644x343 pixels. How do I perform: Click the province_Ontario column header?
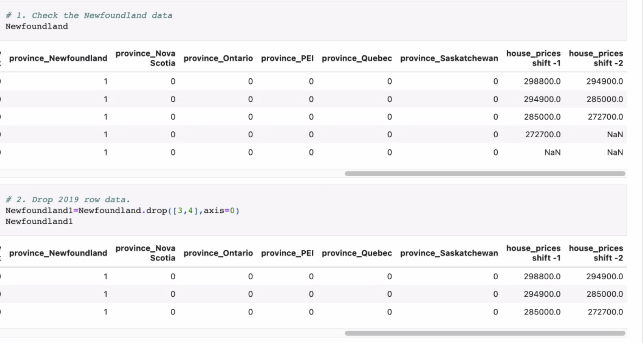218,58
